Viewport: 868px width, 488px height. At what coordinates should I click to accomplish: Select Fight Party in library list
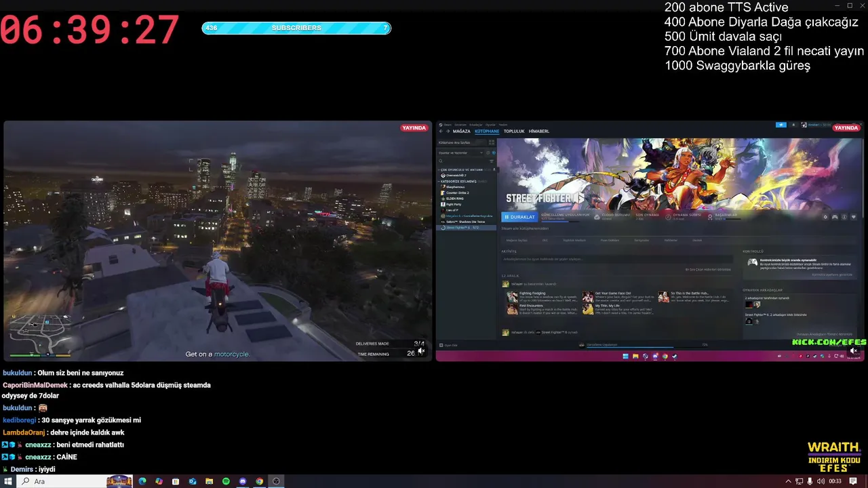[x=454, y=204]
